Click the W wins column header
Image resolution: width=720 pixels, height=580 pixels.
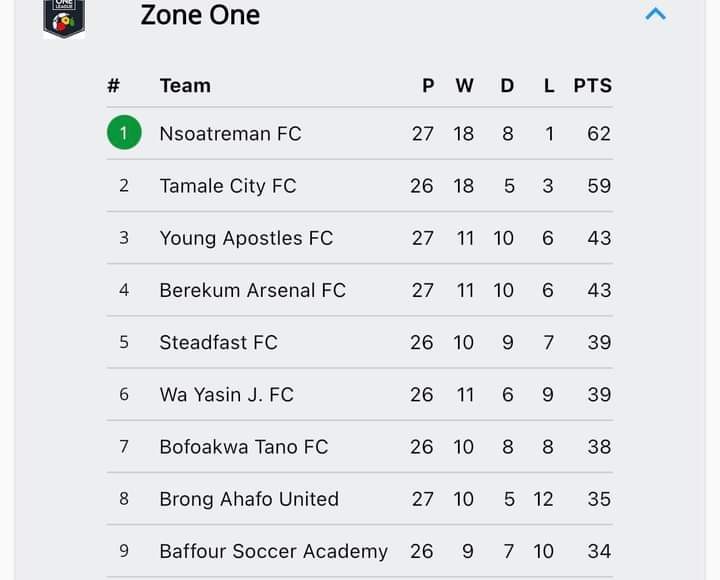[x=464, y=85]
